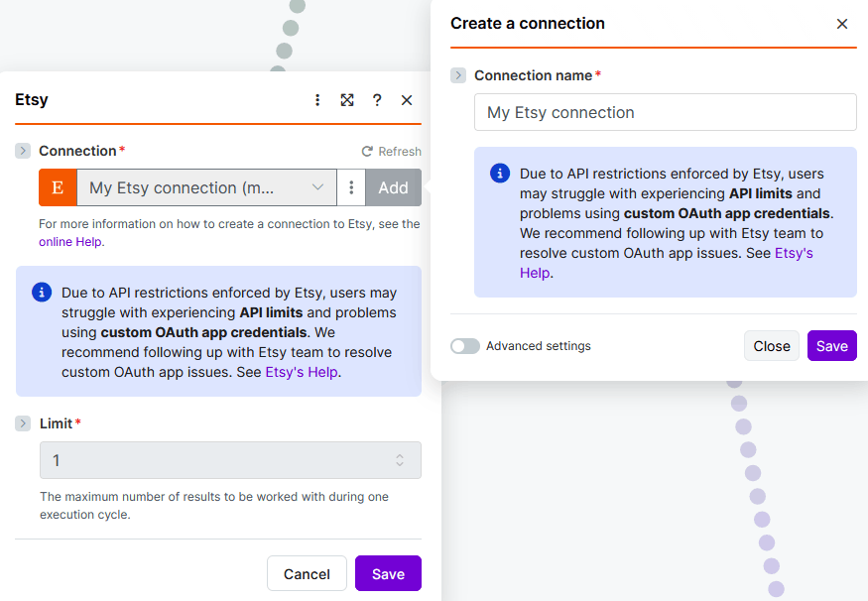868x601 pixels.
Task: Open the My Etsy connection dropdown
Action: 206,187
